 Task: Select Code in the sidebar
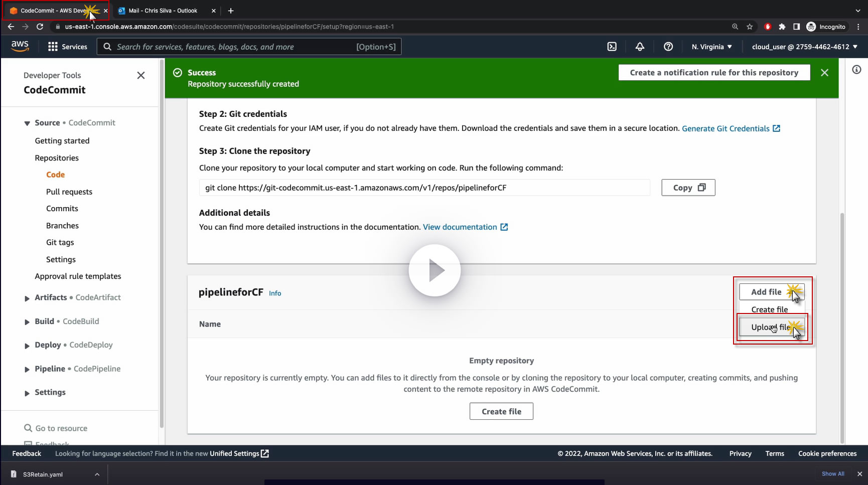[55, 175]
